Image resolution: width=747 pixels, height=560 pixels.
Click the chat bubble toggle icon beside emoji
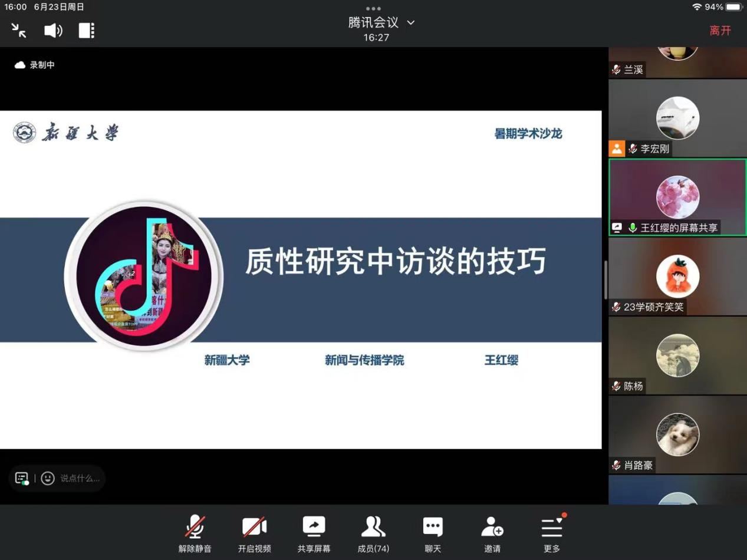click(x=22, y=478)
